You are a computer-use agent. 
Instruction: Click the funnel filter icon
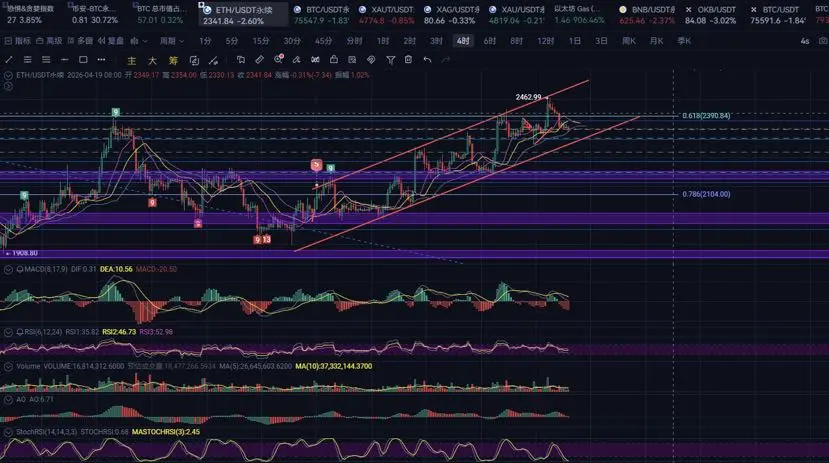pos(390,60)
